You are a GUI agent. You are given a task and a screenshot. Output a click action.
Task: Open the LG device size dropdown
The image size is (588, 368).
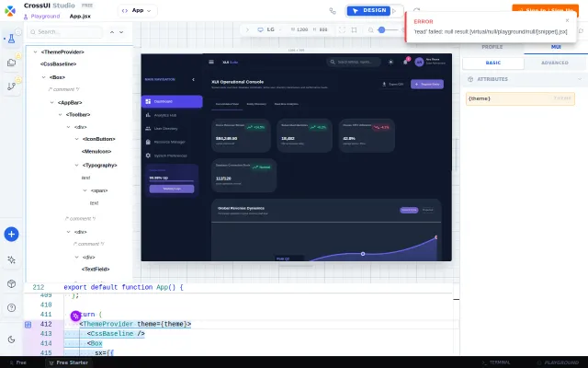269,29
